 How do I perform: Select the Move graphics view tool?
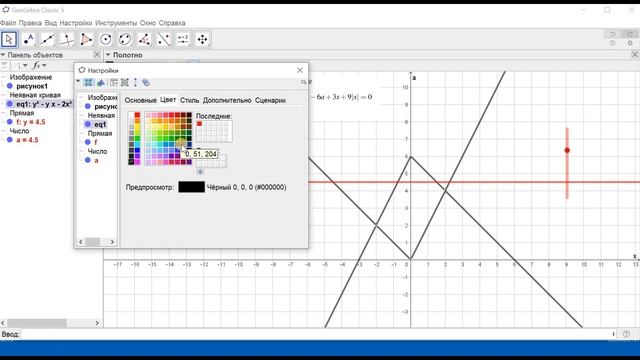tap(202, 40)
